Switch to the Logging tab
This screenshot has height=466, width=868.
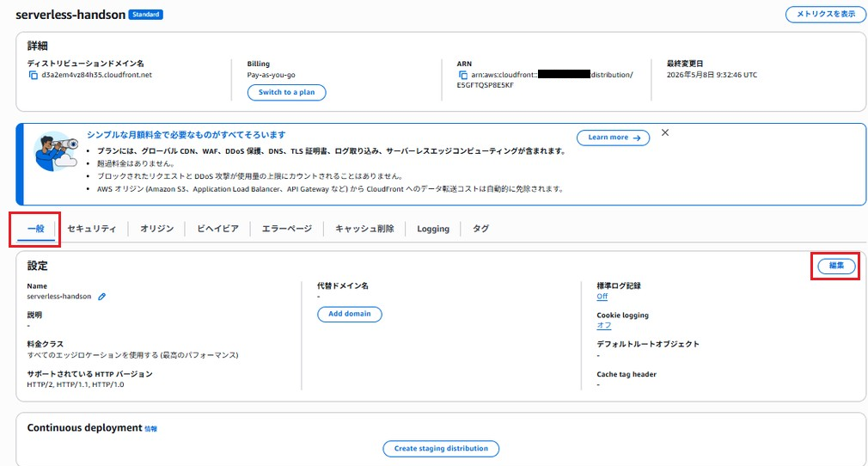coord(433,229)
